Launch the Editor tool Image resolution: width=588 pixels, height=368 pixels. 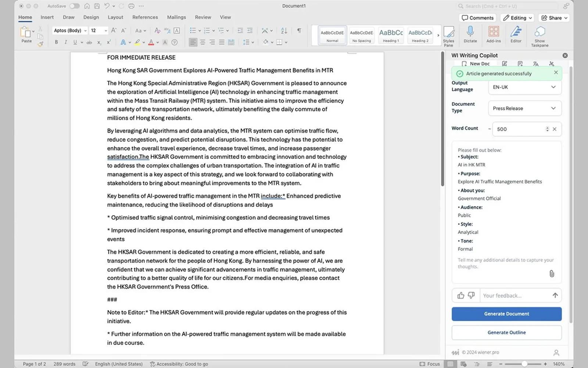[x=516, y=35]
